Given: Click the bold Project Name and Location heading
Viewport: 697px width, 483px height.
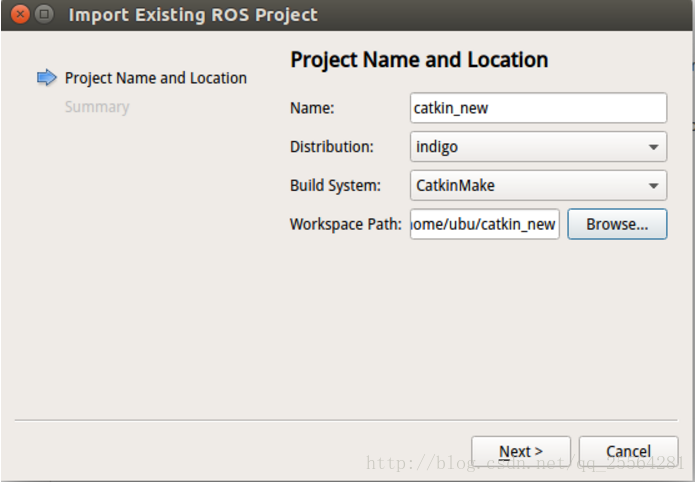Looking at the screenshot, I should click(419, 60).
